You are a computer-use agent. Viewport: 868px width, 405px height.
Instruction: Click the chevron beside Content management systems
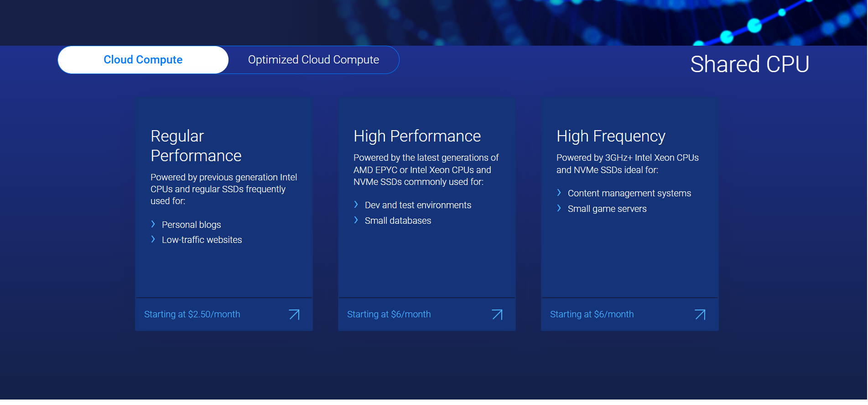[x=559, y=193]
